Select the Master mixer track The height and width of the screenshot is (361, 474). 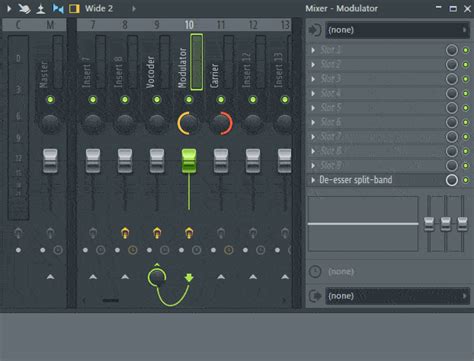click(44, 75)
